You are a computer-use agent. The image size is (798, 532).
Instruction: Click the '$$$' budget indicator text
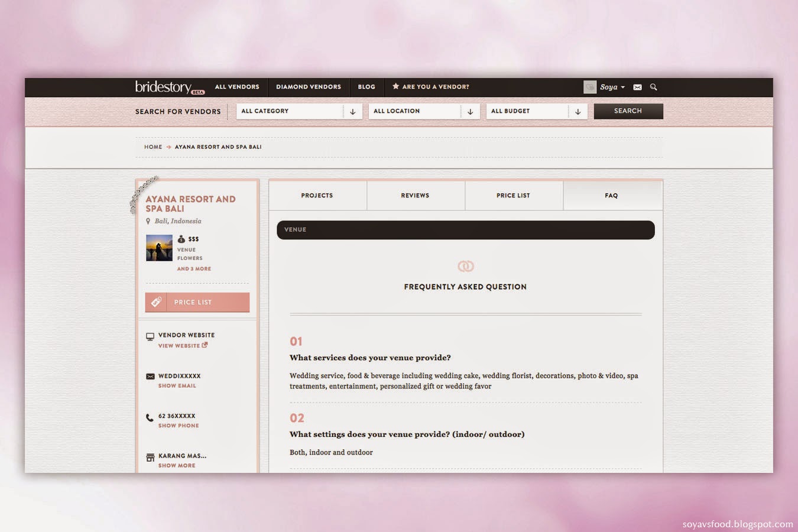193,239
